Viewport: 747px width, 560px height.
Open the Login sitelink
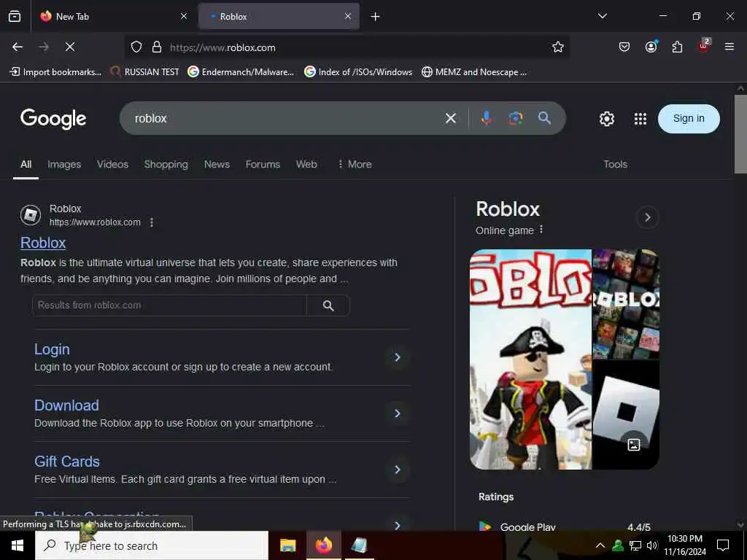(x=52, y=349)
